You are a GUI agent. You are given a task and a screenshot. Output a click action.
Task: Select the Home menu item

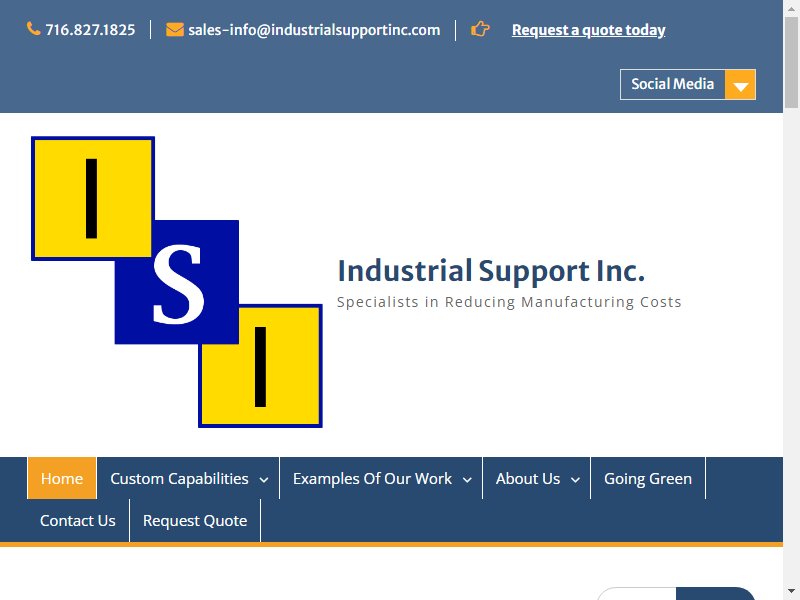pyautogui.click(x=62, y=479)
